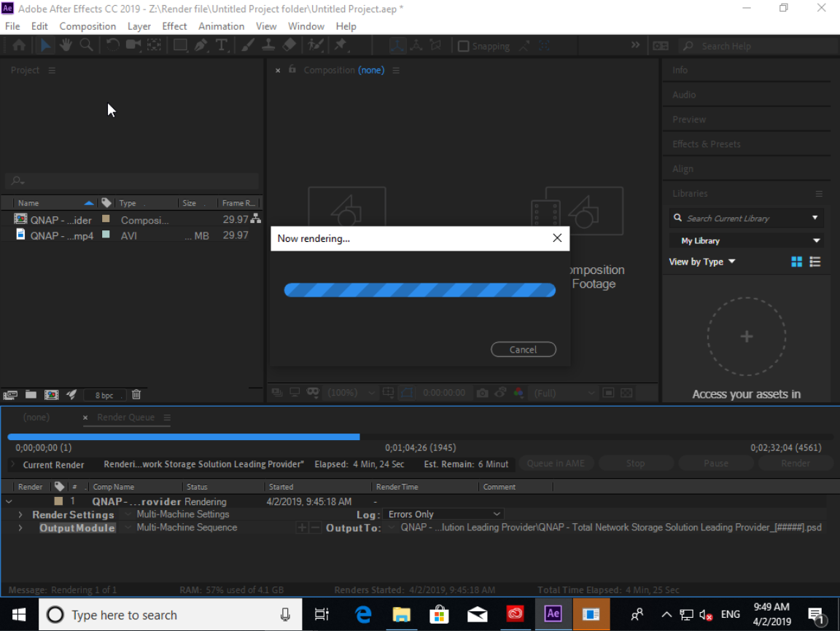Select the Home icon in the toolbar
The height and width of the screenshot is (631, 840).
coord(19,45)
